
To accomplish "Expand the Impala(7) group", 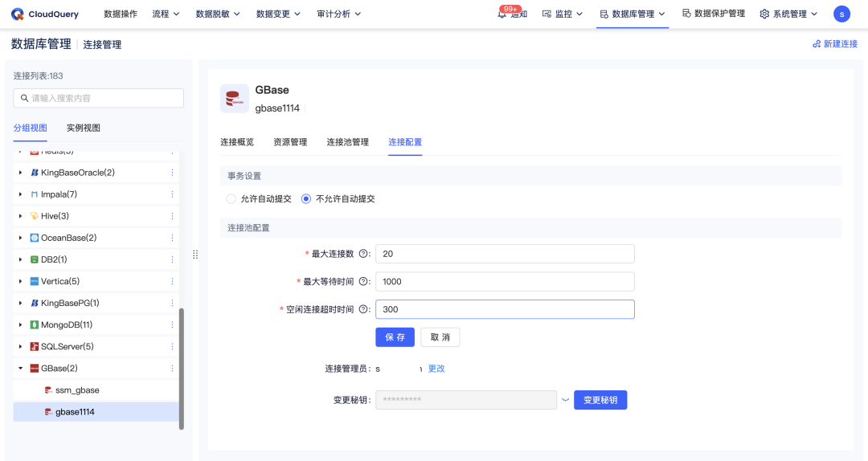I will pos(20,194).
